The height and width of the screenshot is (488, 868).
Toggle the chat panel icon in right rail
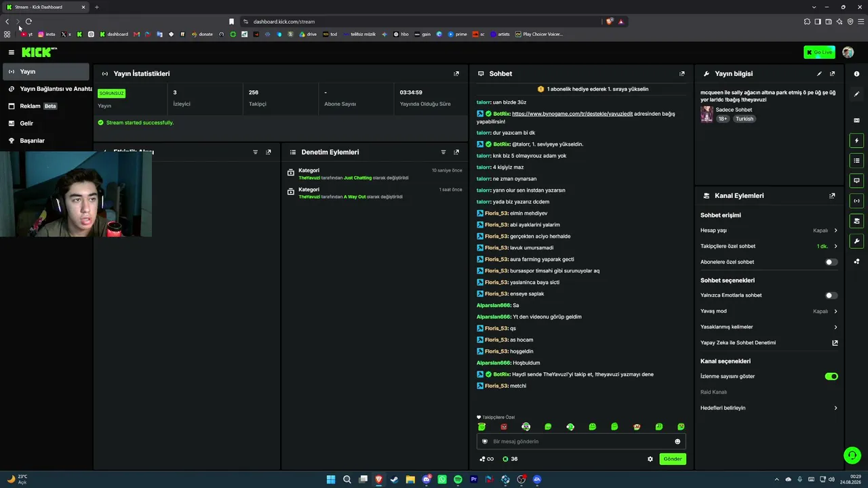pyautogui.click(x=856, y=180)
